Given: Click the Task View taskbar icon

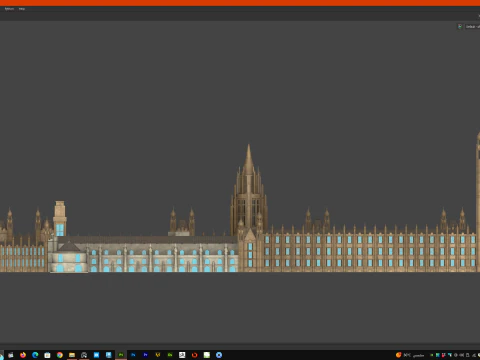Looking at the screenshot, I should coord(11,355).
